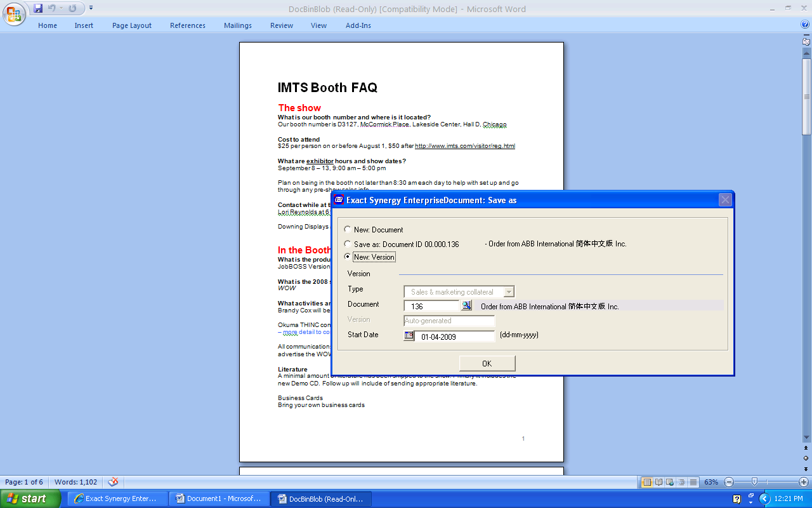The image size is (812, 508).
Task: Click the proofing errors icon in status bar
Action: click(x=113, y=482)
